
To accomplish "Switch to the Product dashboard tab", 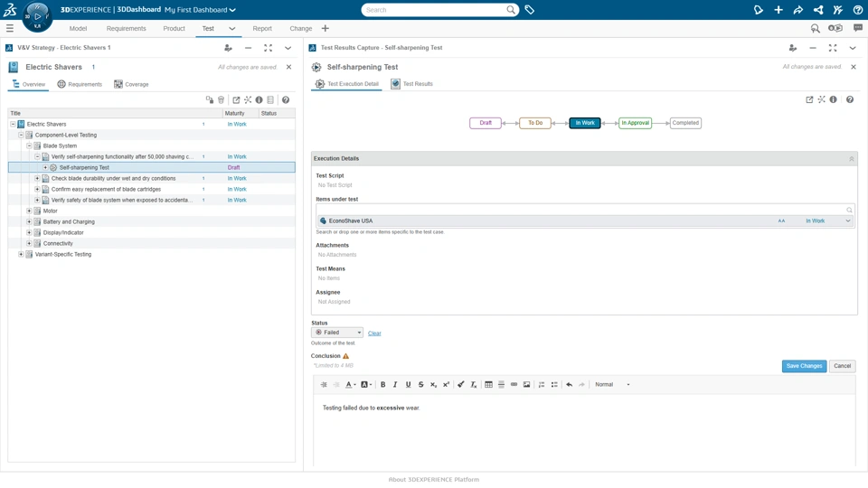I will [174, 28].
